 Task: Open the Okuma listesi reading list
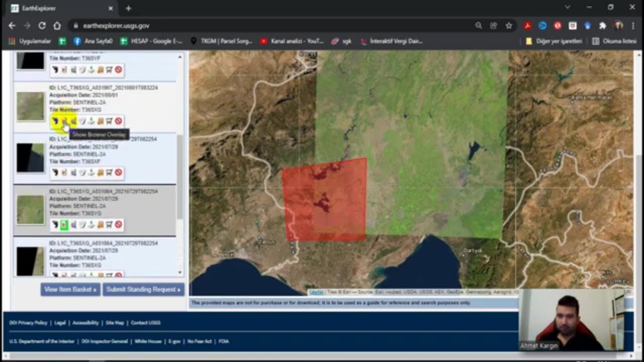pos(614,41)
